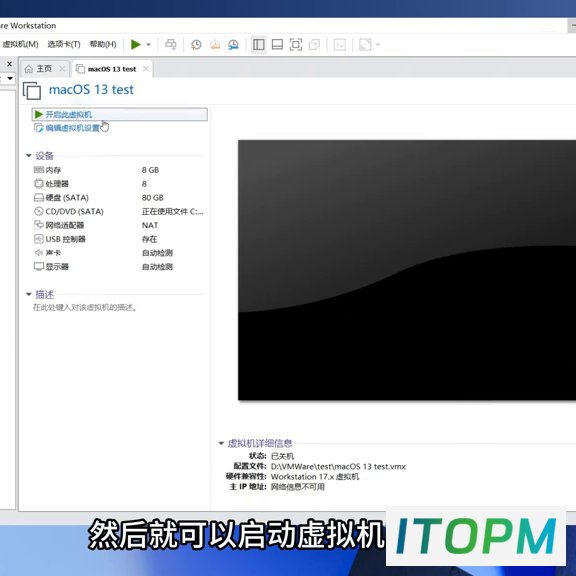Click the config file path text

point(338,467)
